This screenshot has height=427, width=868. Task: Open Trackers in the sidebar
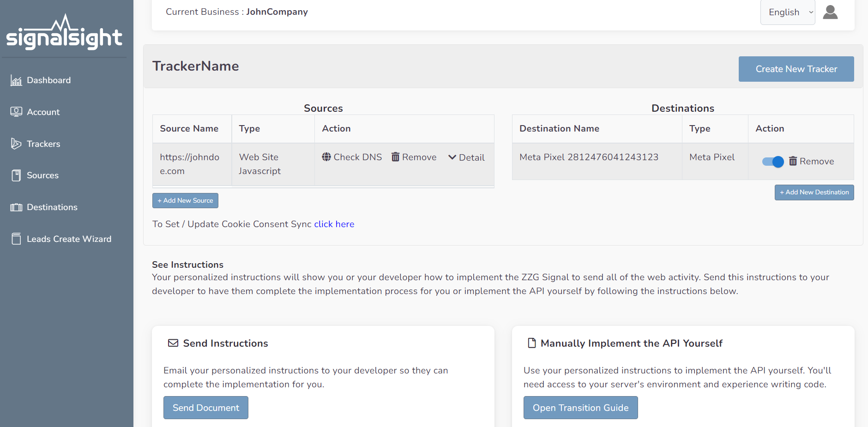(x=43, y=144)
